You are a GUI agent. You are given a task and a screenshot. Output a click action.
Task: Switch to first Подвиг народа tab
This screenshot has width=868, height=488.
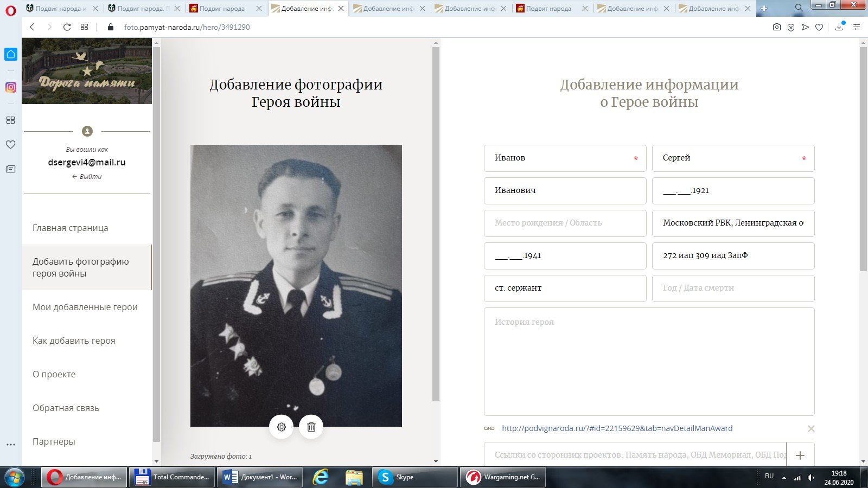pos(61,8)
